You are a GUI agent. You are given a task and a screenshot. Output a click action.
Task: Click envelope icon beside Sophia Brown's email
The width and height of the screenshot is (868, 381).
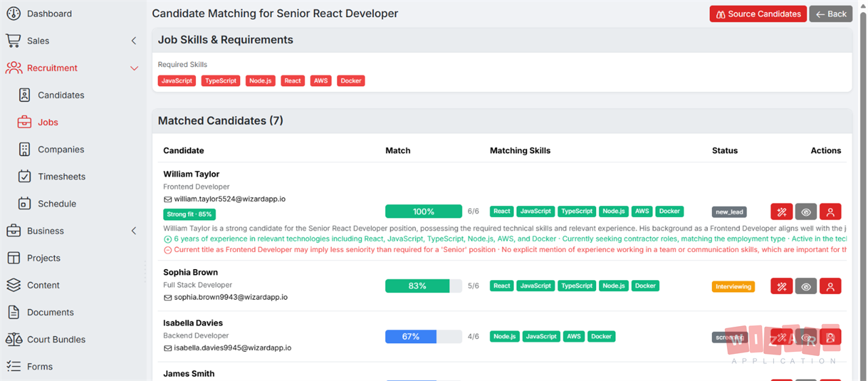tap(167, 297)
